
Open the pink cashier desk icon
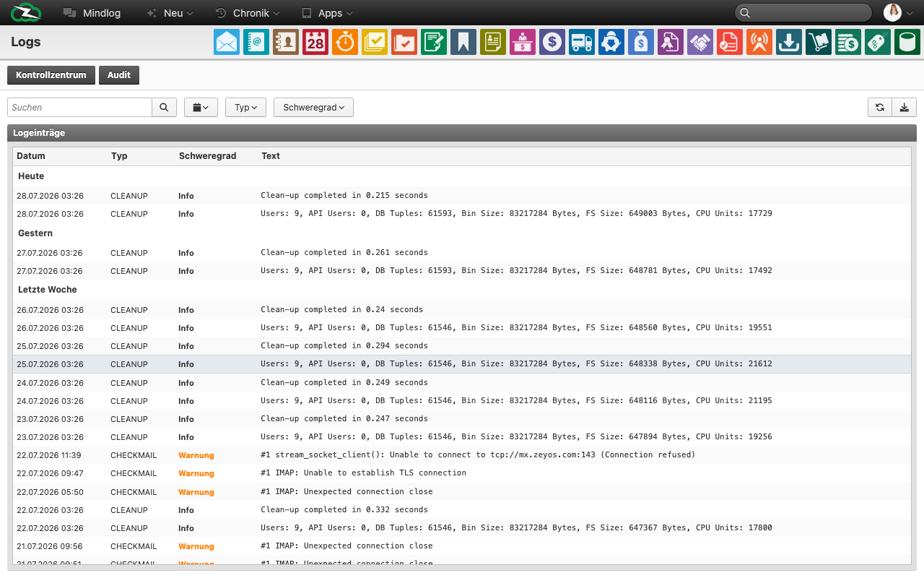coord(523,42)
